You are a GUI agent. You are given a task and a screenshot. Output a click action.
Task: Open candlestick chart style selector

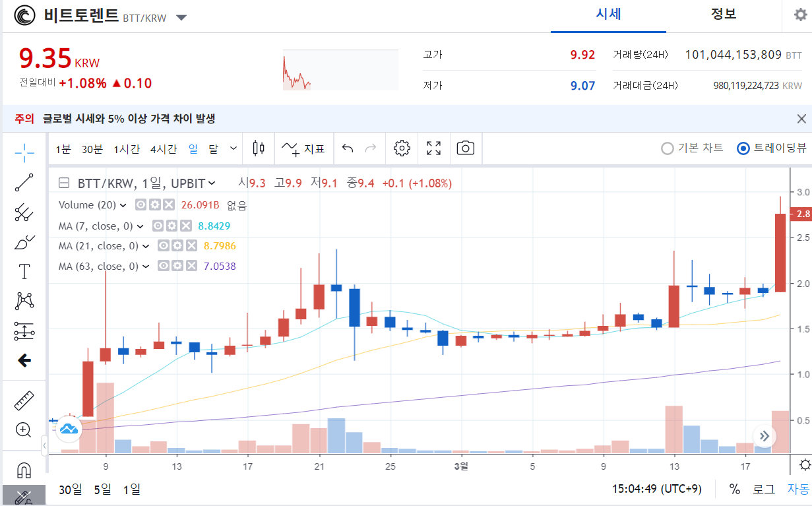[259, 148]
